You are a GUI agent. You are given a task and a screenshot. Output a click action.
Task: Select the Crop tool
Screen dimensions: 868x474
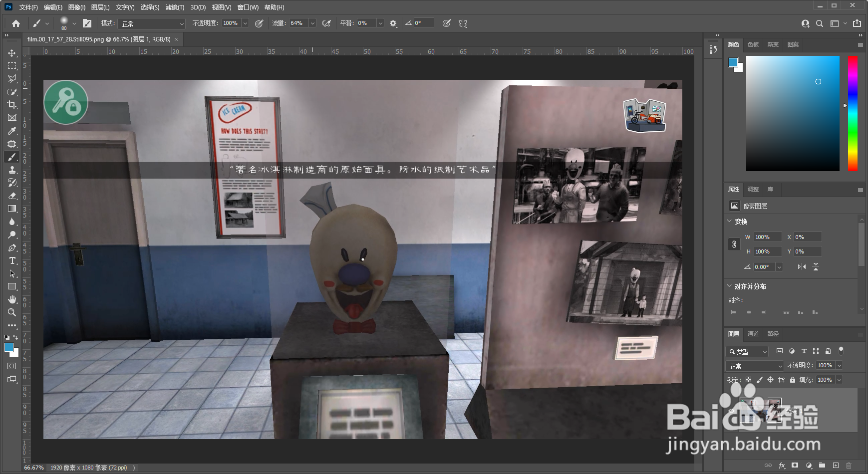tap(12, 105)
